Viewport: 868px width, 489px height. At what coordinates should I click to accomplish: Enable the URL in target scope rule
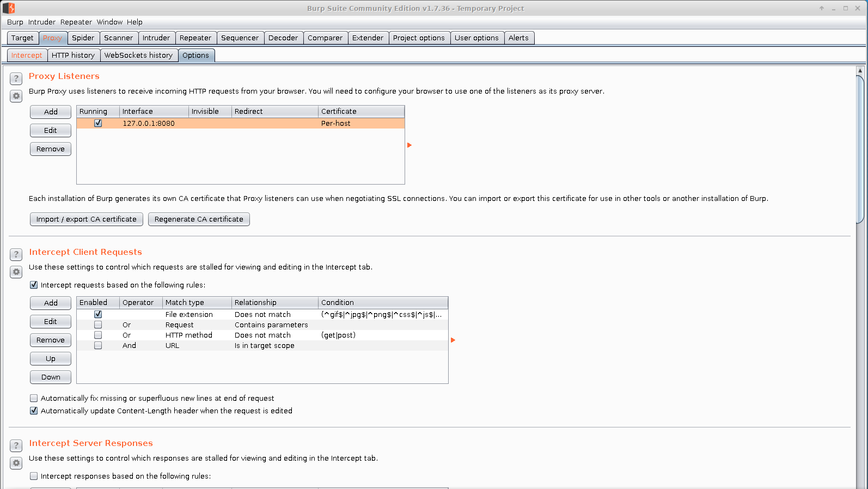click(x=98, y=345)
